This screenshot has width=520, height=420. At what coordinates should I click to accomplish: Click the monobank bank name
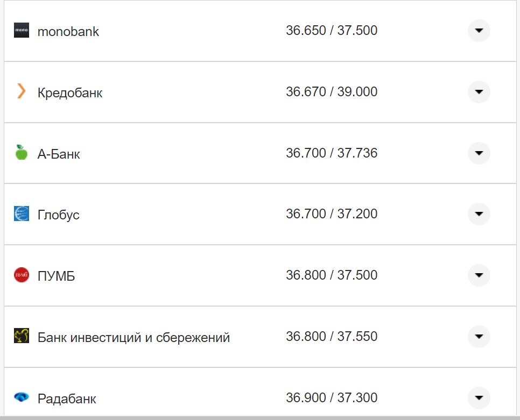coord(67,31)
